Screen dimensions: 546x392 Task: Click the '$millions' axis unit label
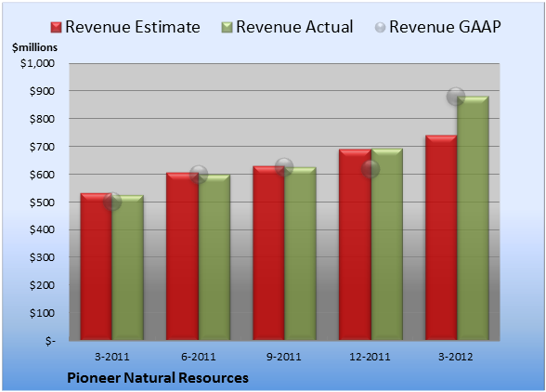click(35, 47)
